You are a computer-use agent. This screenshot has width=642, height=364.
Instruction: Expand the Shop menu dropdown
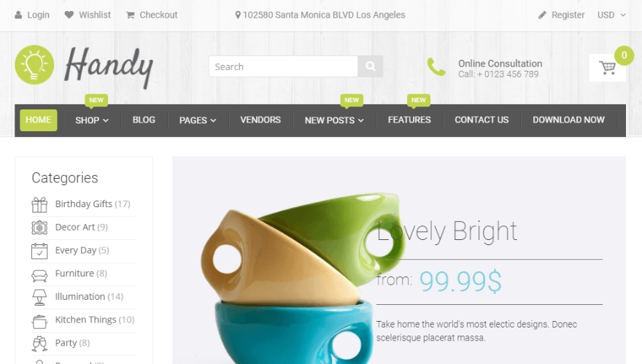pos(92,120)
